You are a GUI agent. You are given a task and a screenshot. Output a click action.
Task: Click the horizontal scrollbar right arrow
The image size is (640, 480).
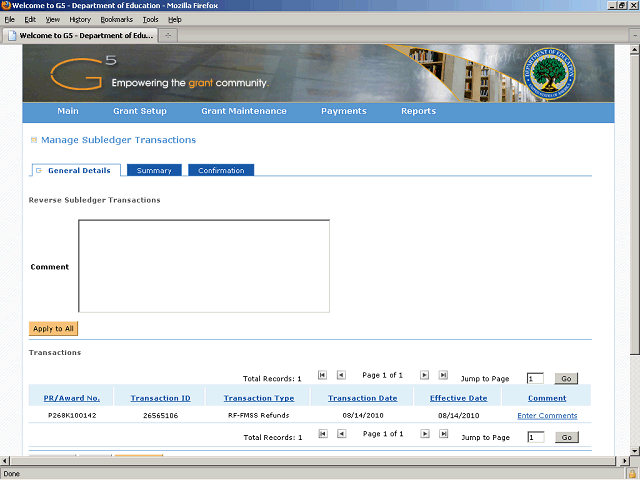(624, 461)
